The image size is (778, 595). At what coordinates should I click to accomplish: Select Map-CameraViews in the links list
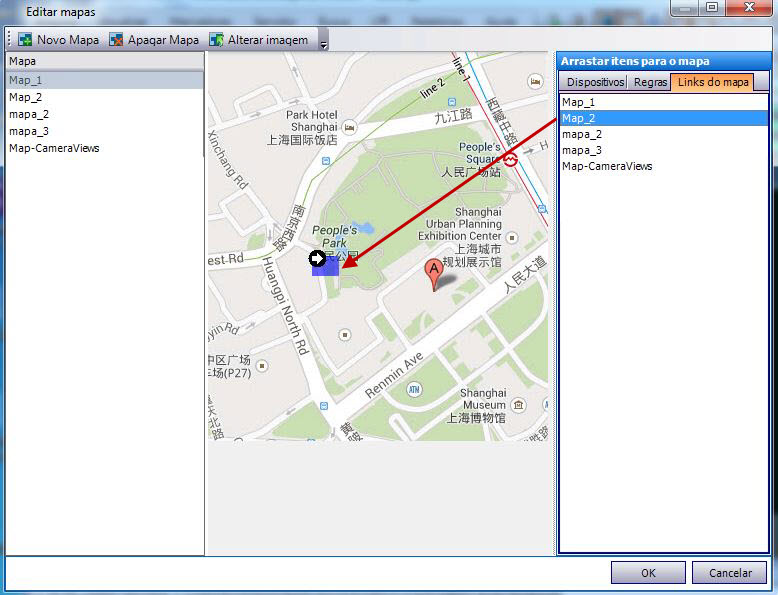663,166
